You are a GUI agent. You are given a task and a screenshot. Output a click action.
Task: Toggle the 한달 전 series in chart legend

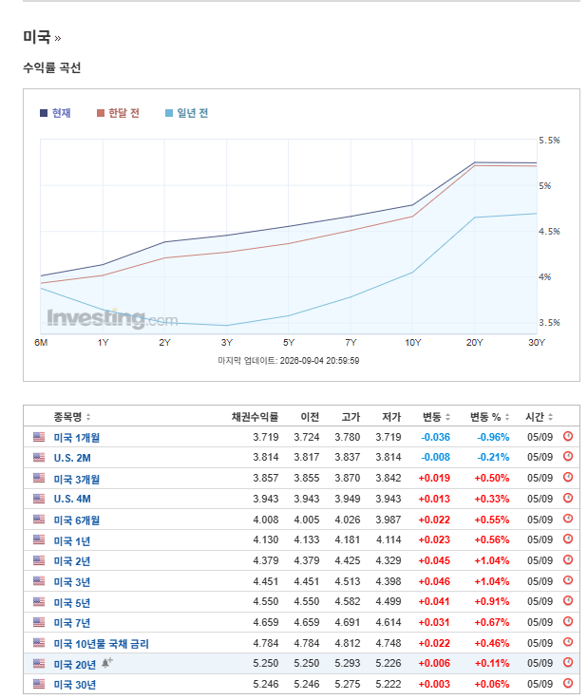click(119, 113)
